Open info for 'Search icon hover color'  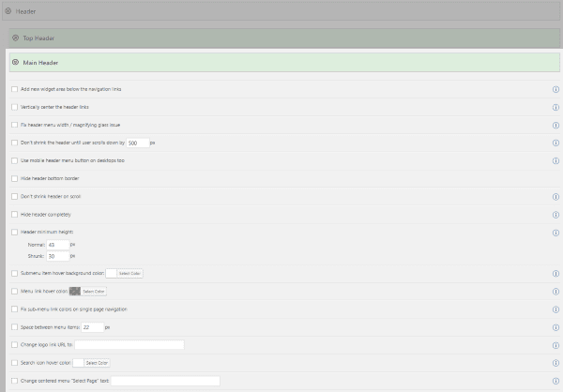point(555,363)
